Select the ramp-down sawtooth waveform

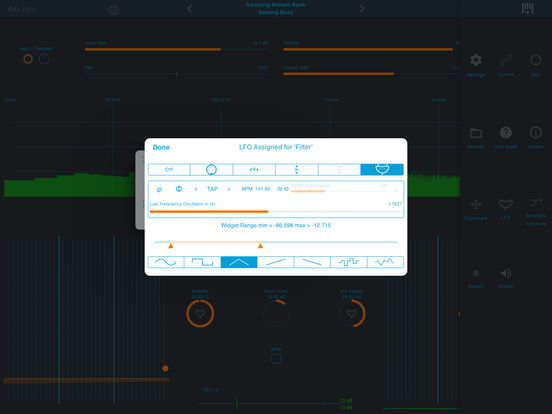312,262
